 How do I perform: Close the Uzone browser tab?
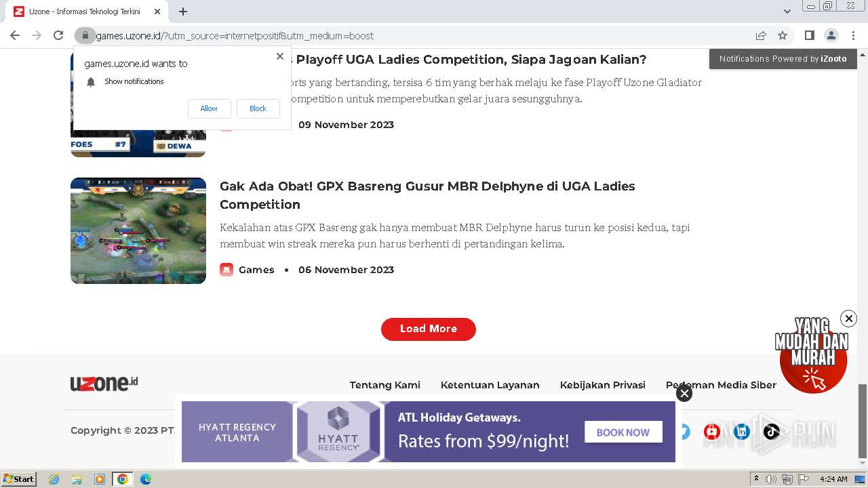[157, 12]
